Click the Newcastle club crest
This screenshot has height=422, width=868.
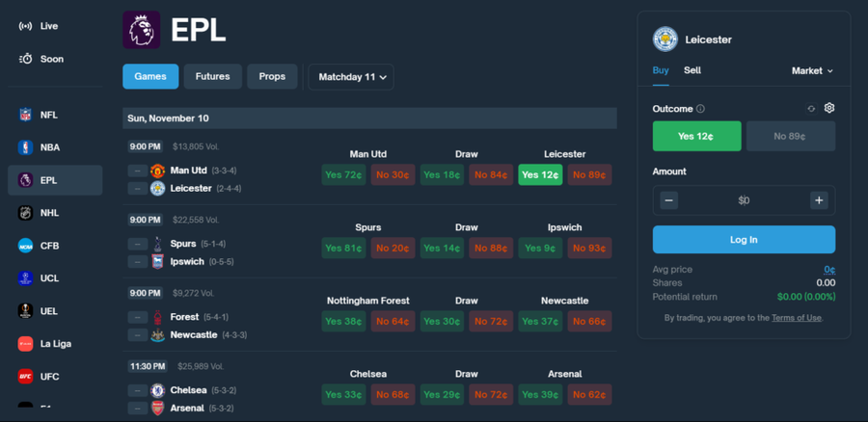pyautogui.click(x=158, y=334)
